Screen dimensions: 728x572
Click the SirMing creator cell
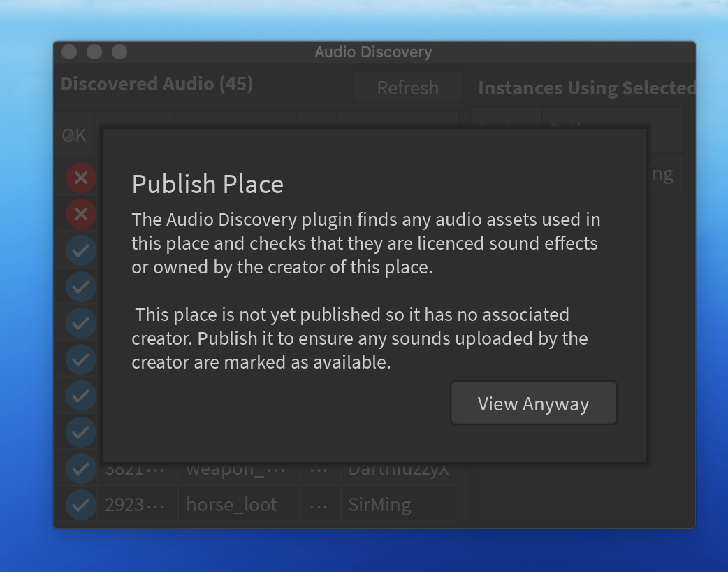[398, 505]
